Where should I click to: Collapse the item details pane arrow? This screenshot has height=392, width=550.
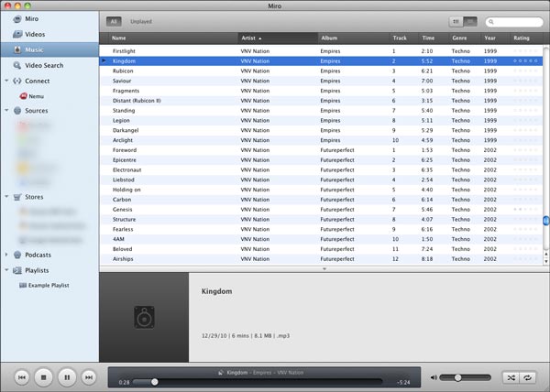324,269
